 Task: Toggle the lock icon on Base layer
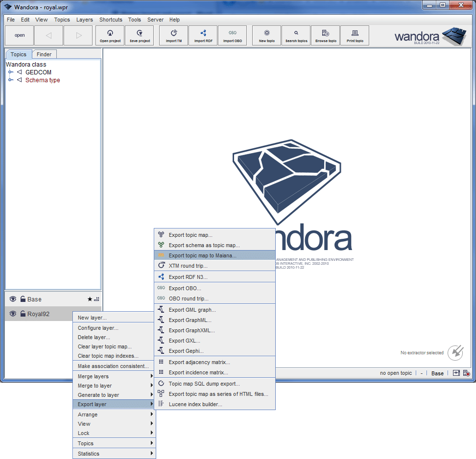23,299
